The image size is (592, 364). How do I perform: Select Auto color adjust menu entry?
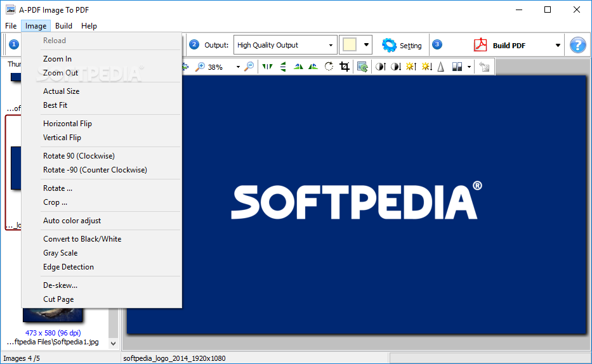[x=102, y=221]
